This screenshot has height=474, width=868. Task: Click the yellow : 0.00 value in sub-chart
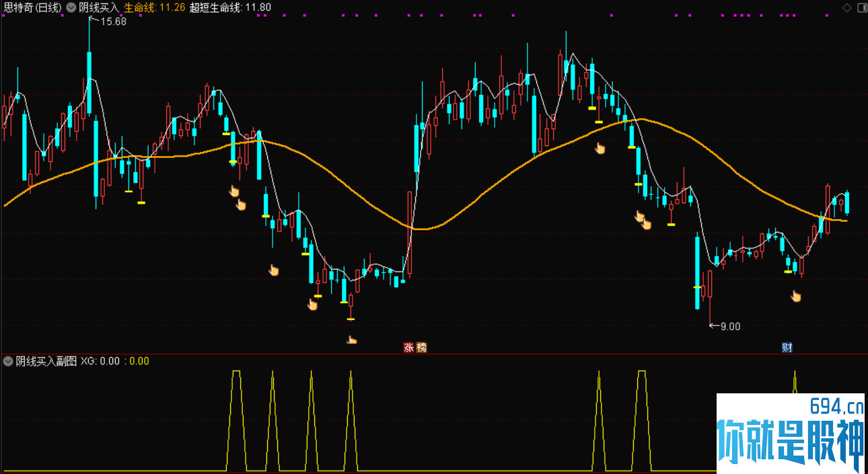click(137, 361)
